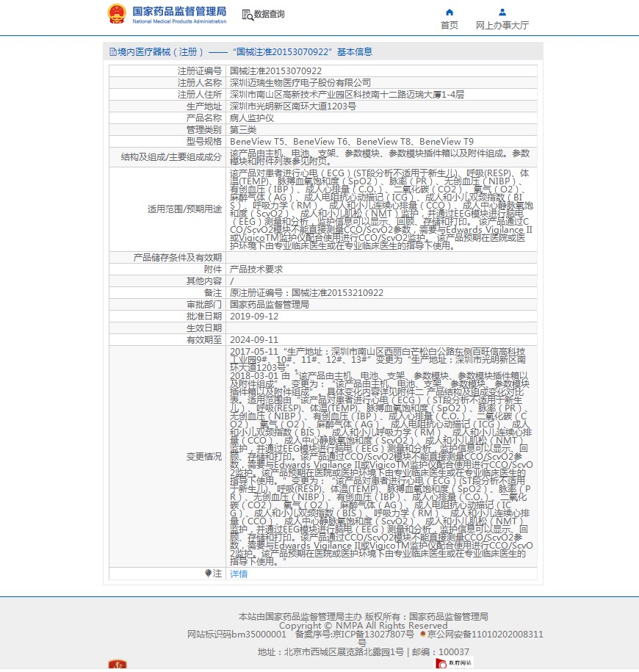Click the 产品名称 row label

coord(204,118)
